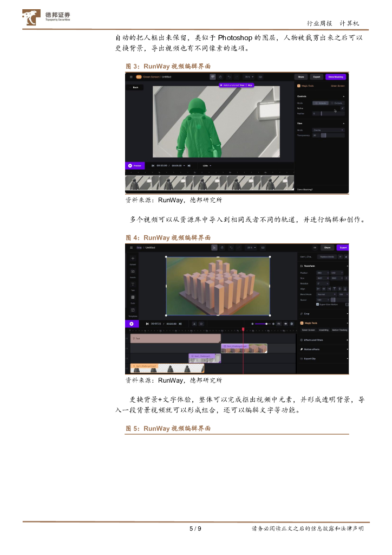Open the Overlay view mode dropdown
The width and height of the screenshot is (392, 555).
tap(328, 130)
